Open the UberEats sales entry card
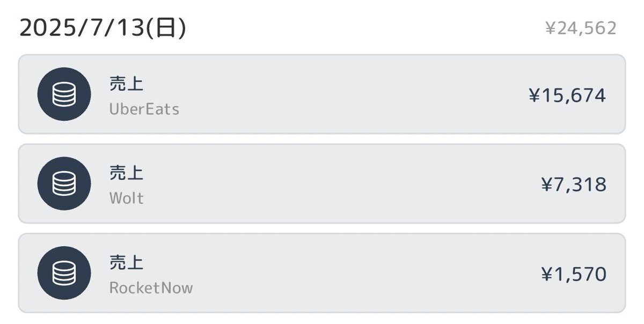Viewport: 644px width, 324px height. tap(322, 94)
